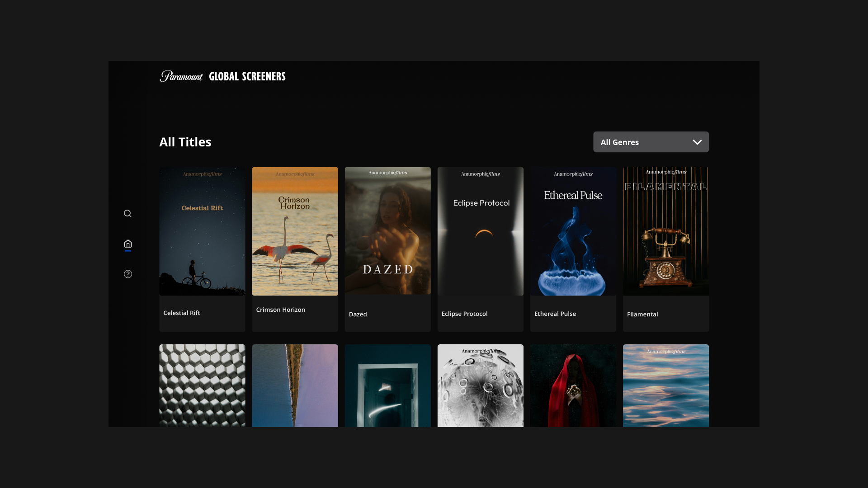Open the teal doorway poster

point(387,385)
